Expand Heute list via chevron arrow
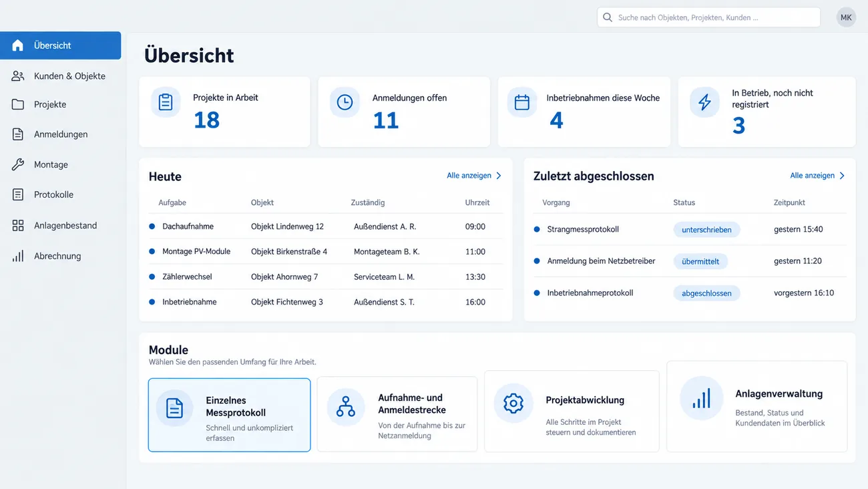This screenshot has width=868, height=489. pyautogui.click(x=499, y=176)
